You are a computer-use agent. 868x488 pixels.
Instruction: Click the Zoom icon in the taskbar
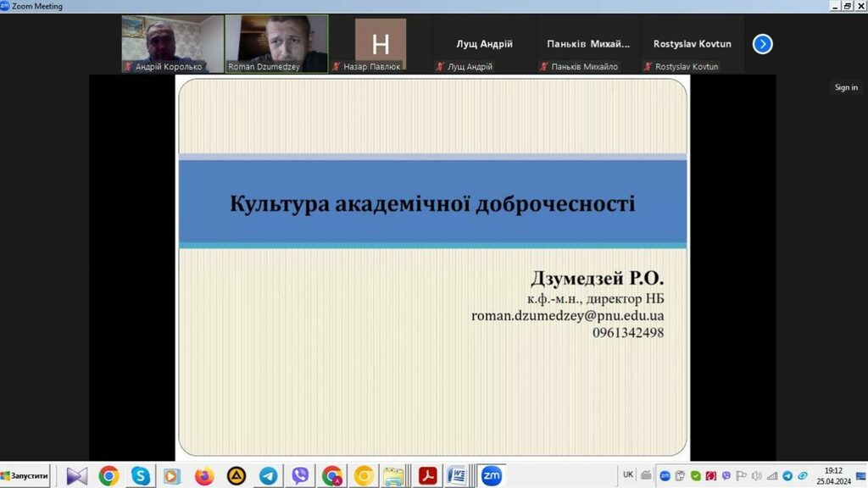(492, 476)
